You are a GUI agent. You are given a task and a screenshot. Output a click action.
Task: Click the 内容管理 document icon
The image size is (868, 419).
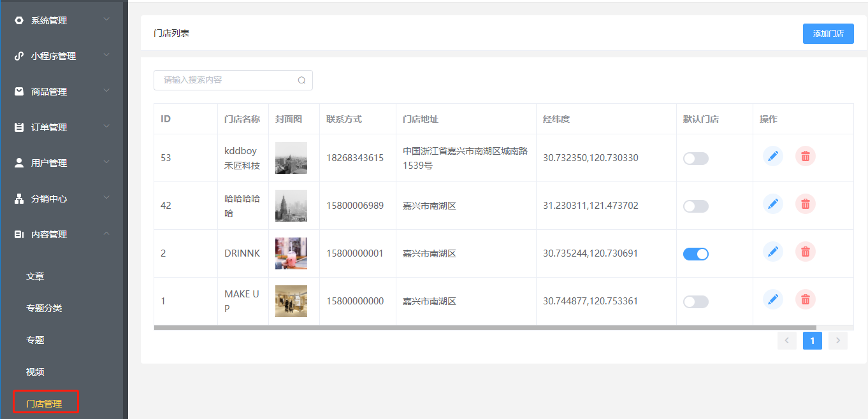19,234
